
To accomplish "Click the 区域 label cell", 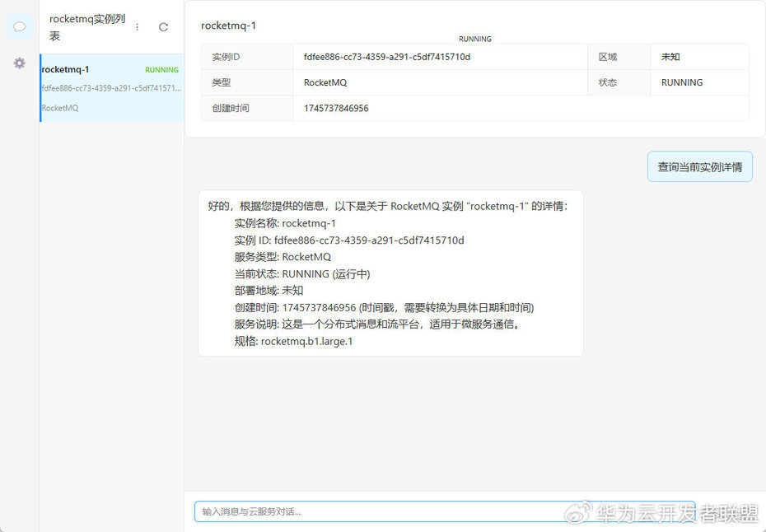I will (619, 57).
